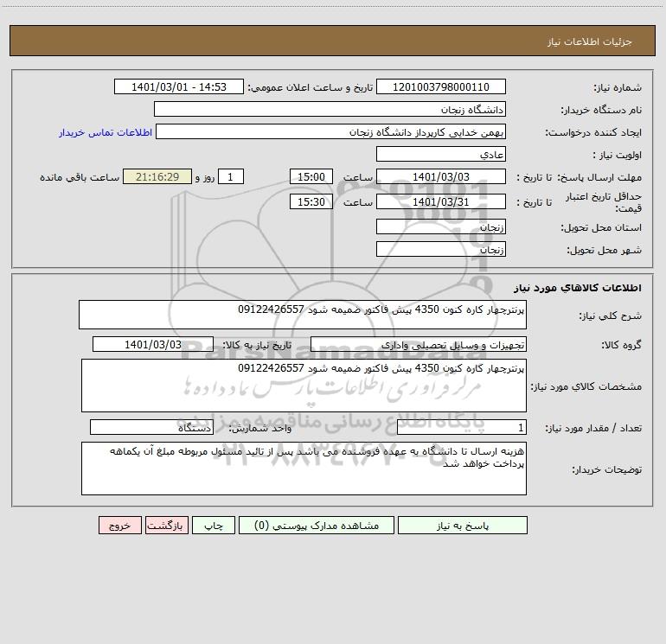Click the label 'شماره نیاز:'
This screenshot has width=666, height=644.
point(618,87)
